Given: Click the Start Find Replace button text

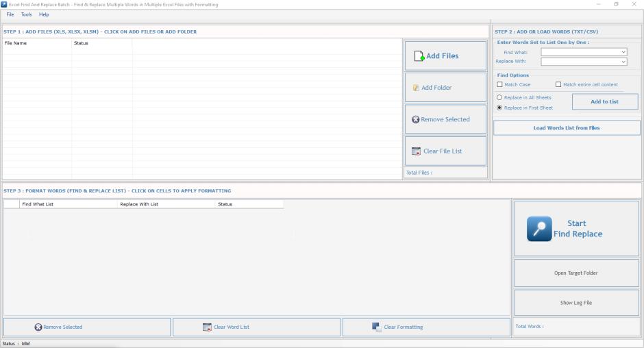Looking at the screenshot, I should click(x=578, y=229).
